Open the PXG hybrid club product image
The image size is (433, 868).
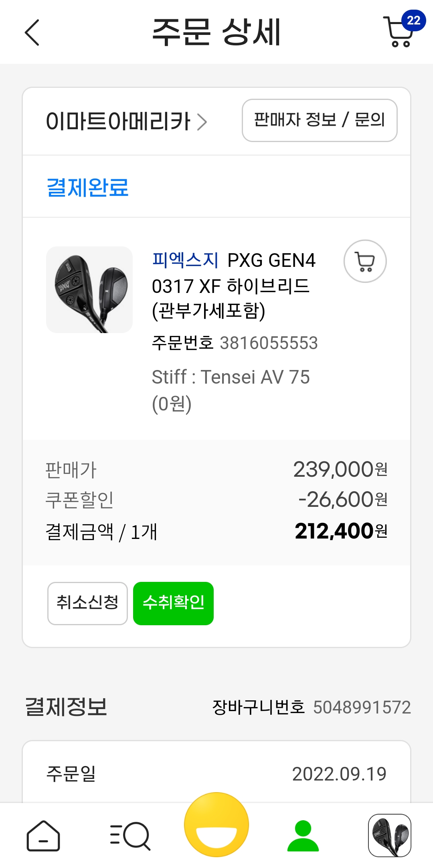pos(89,289)
